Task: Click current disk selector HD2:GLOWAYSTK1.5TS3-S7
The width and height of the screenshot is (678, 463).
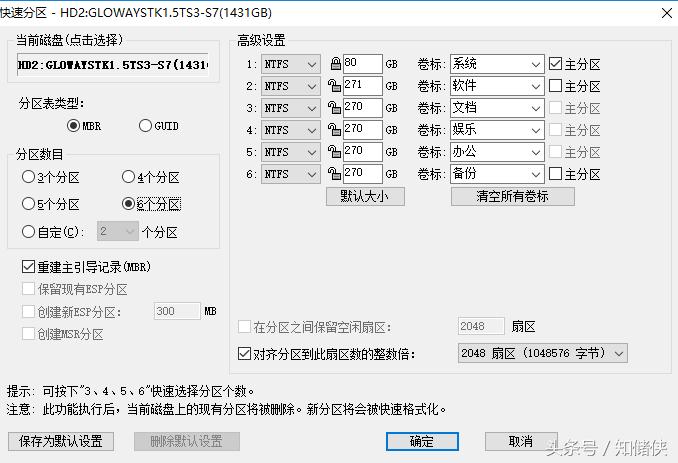Action: click(113, 65)
